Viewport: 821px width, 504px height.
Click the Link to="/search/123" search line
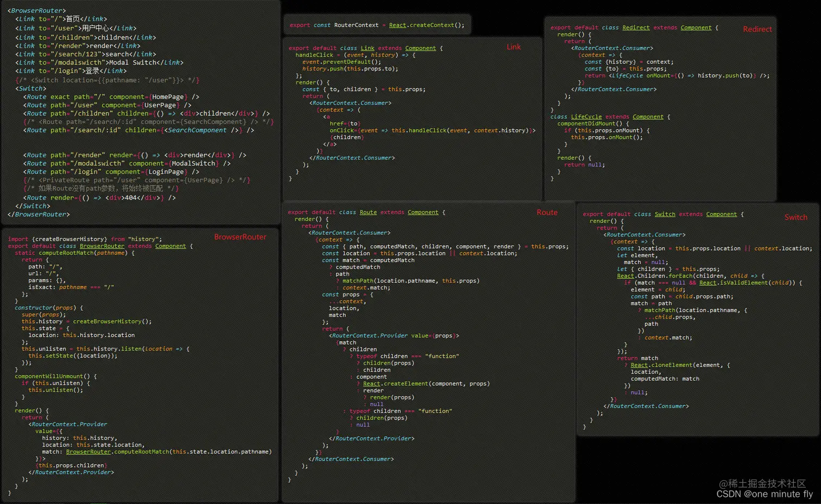(85, 54)
